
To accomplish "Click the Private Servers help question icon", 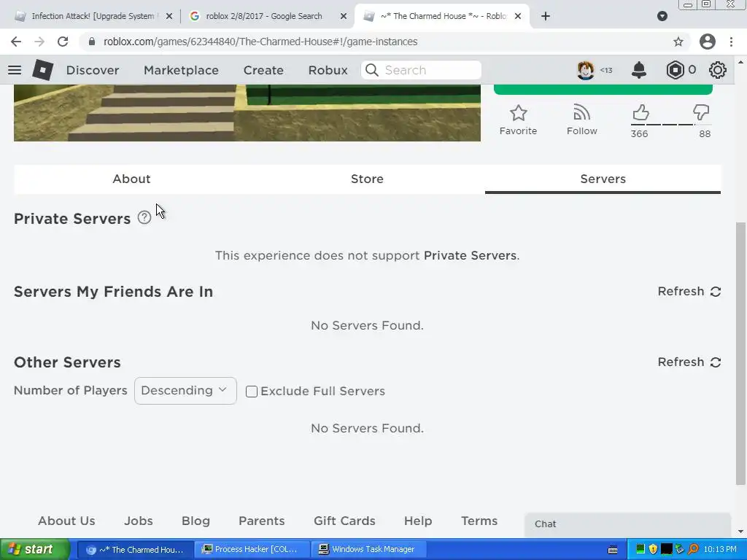I will point(144,217).
